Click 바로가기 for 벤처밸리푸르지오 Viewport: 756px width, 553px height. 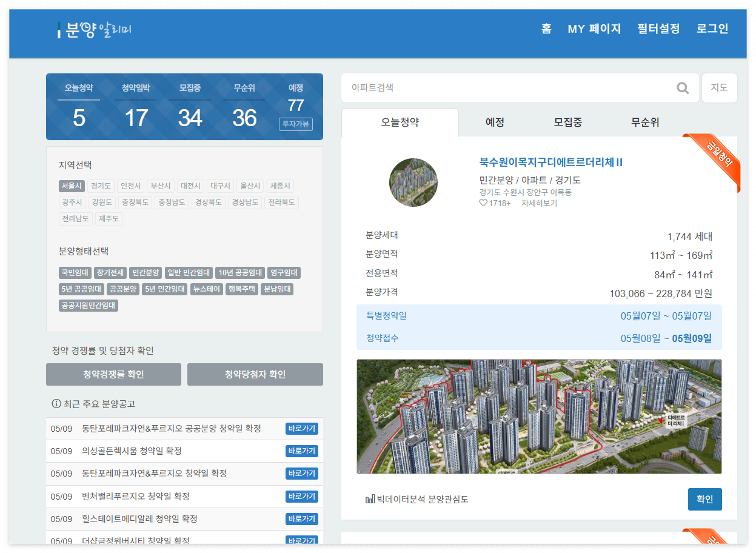(x=302, y=496)
